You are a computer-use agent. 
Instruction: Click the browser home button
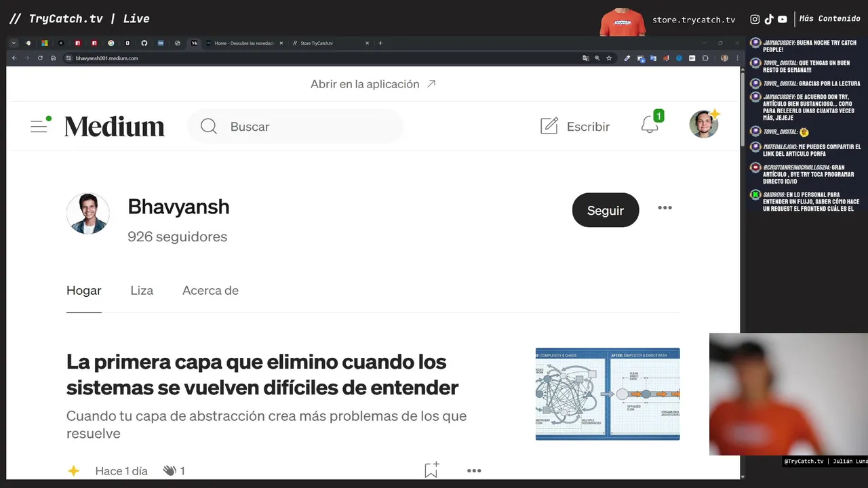tap(53, 58)
